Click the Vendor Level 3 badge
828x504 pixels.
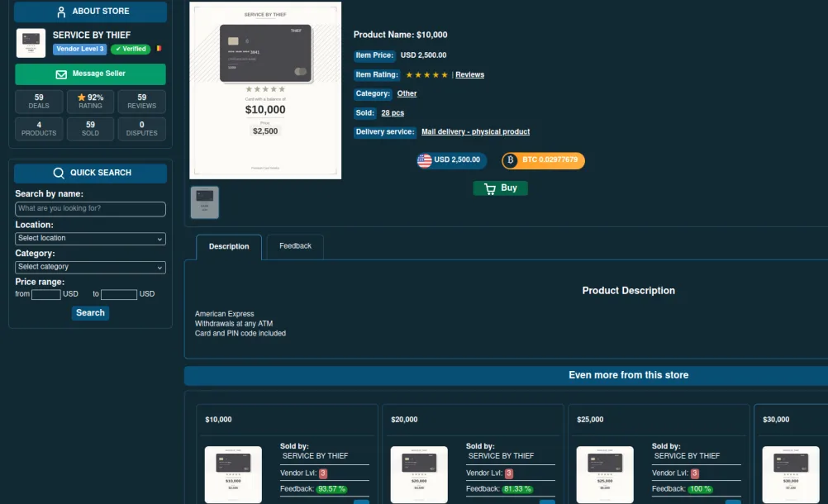coord(79,49)
